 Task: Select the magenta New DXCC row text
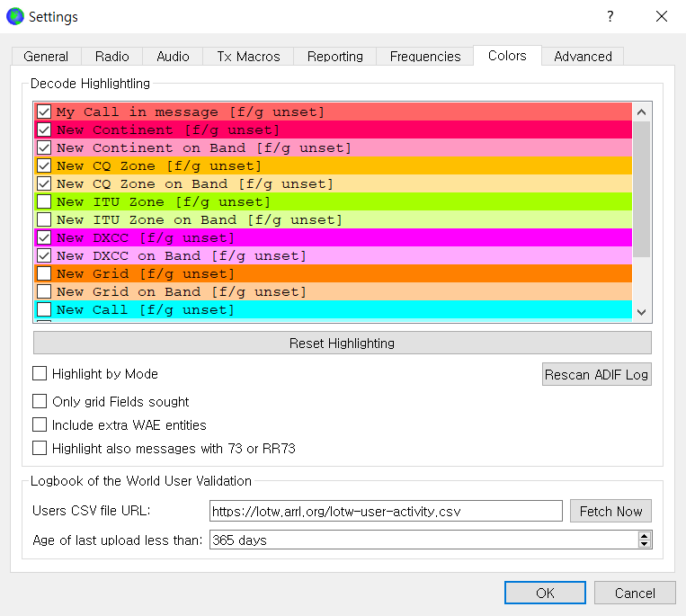pos(146,238)
